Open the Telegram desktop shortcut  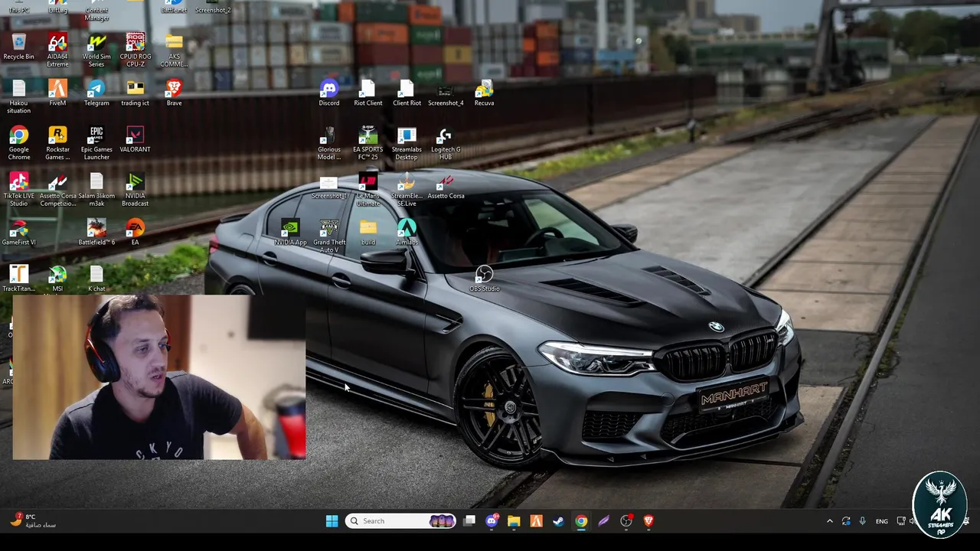pos(96,93)
